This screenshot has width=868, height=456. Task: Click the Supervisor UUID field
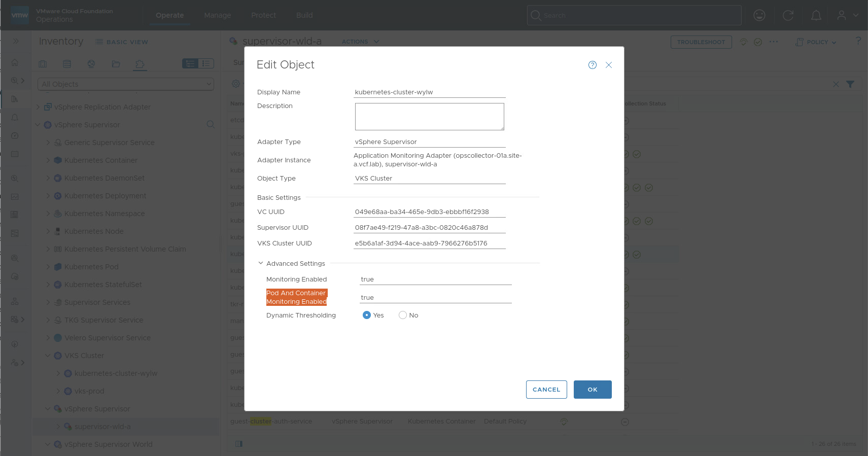(x=430, y=228)
